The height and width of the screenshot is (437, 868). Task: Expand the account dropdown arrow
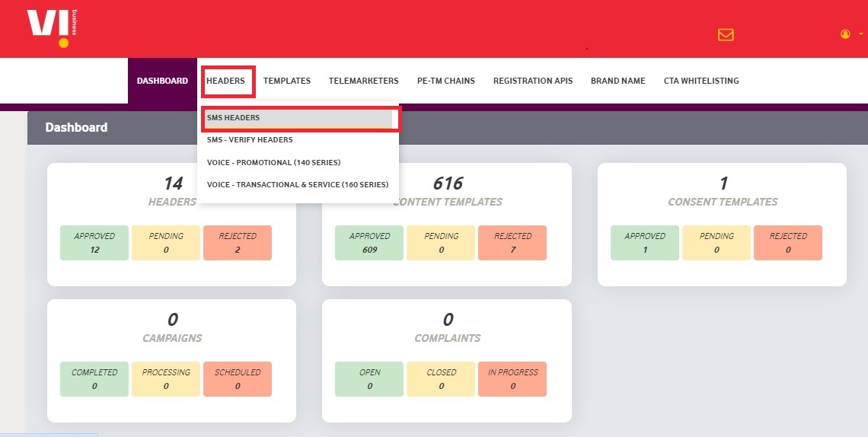861,34
